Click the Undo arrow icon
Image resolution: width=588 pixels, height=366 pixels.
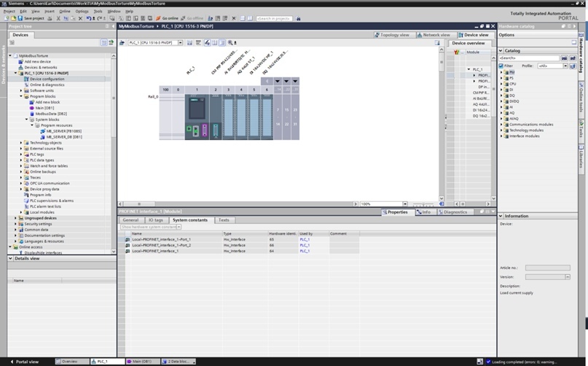pyautogui.click(x=89, y=18)
